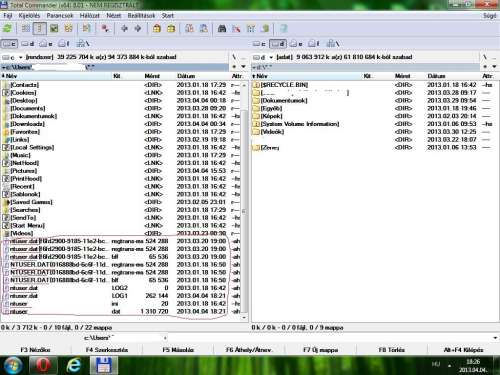This screenshot has width=500, height=375.
Task: Open network neighborhood in left drive bar
Action: tap(83, 44)
